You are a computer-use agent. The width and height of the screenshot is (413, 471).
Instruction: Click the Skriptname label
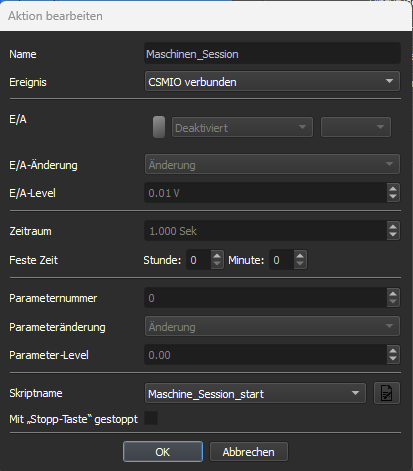[x=36, y=393]
